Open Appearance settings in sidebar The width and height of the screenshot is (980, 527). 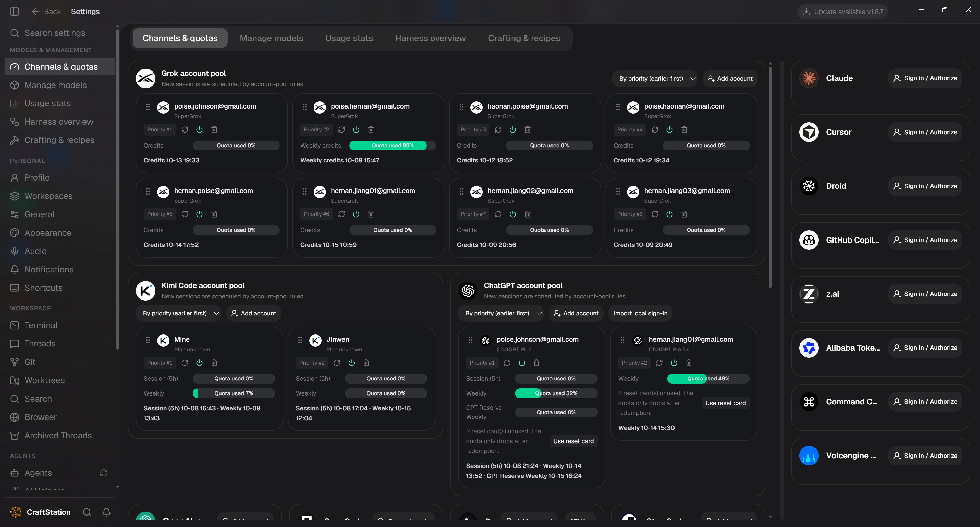59,233
